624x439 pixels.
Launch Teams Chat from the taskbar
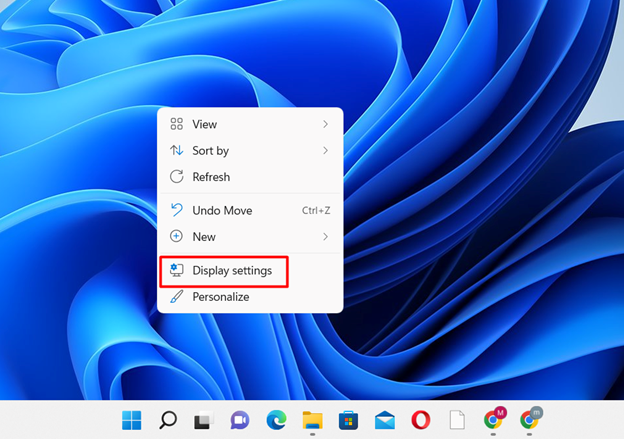tap(240, 420)
